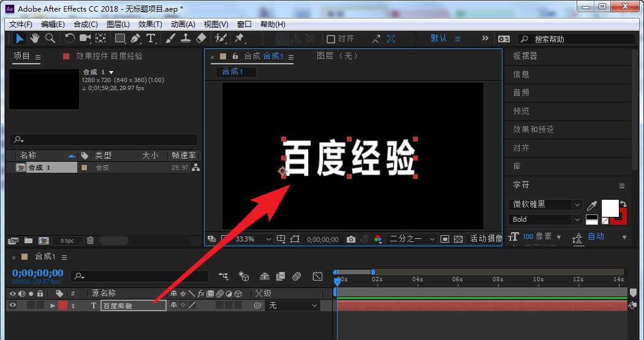Click the timeline current time 0;00;00;00
The height and width of the screenshot is (340, 644).
coord(38,273)
